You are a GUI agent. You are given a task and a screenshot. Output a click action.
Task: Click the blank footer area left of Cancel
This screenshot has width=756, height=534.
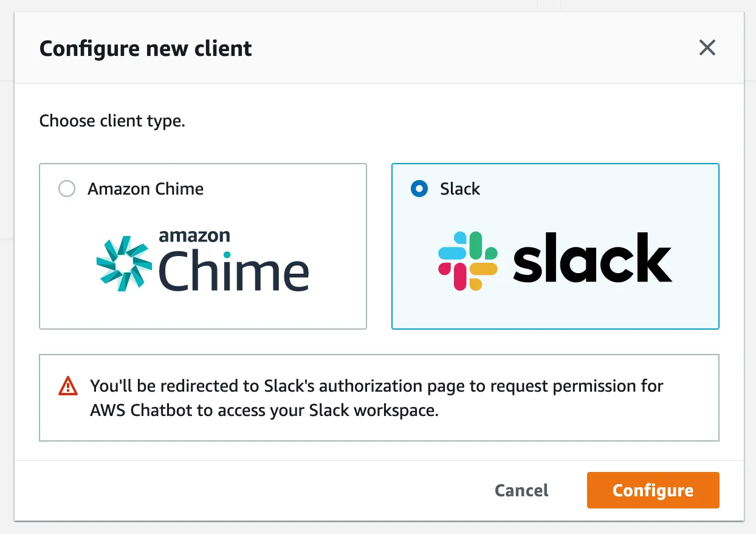click(243, 490)
